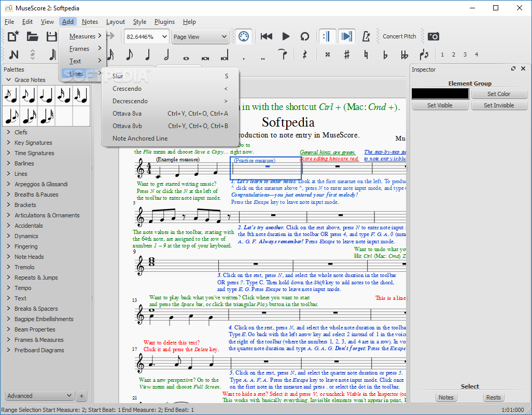Screen dimensions: 532x415
Task: Open the Plugins menu
Action: point(164,22)
